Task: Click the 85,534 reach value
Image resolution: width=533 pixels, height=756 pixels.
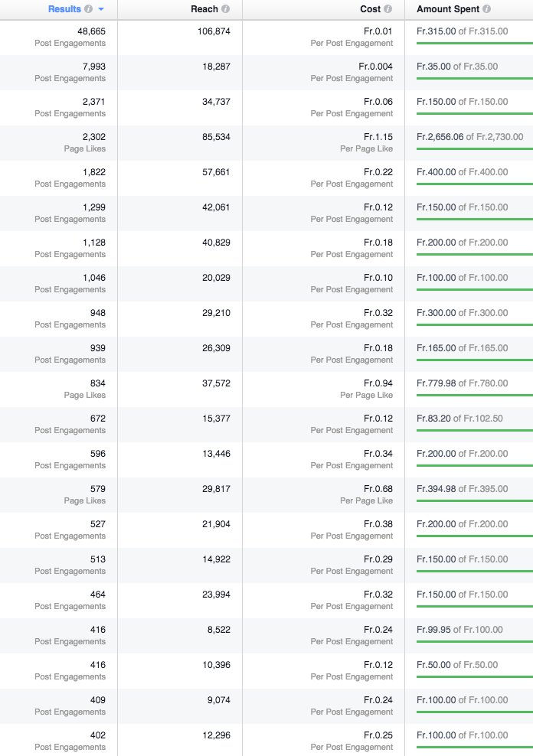Action: tap(216, 137)
